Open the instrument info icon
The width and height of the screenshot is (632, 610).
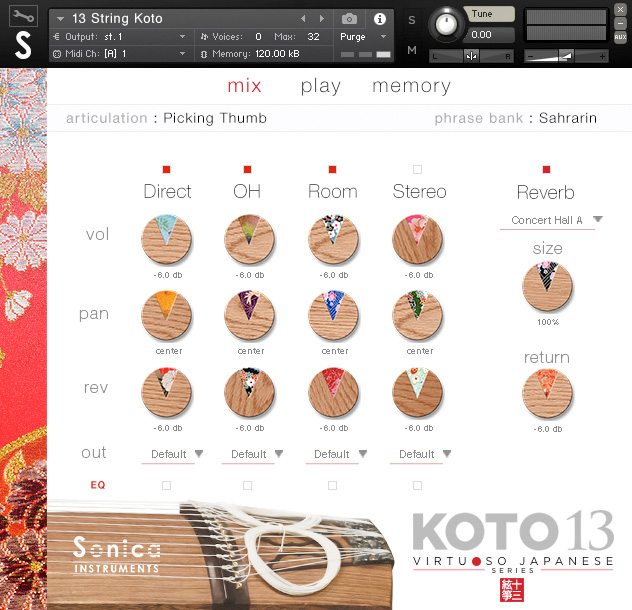click(379, 19)
